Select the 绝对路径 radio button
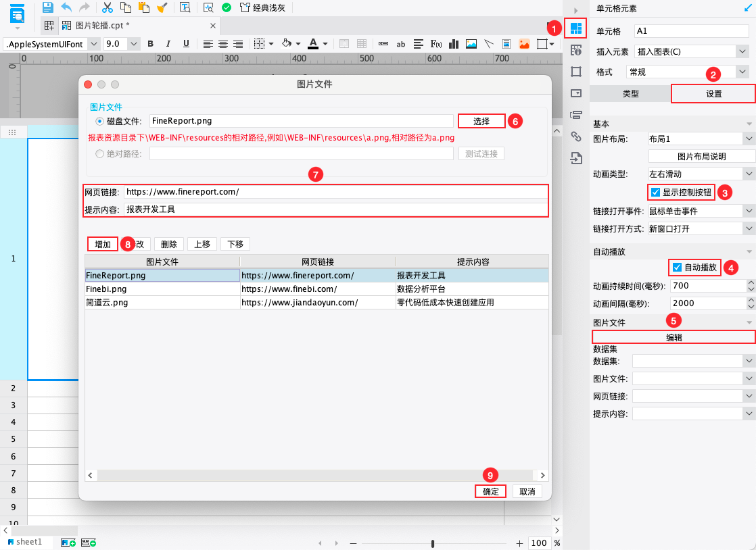Image resolution: width=756 pixels, height=550 pixels. point(99,154)
